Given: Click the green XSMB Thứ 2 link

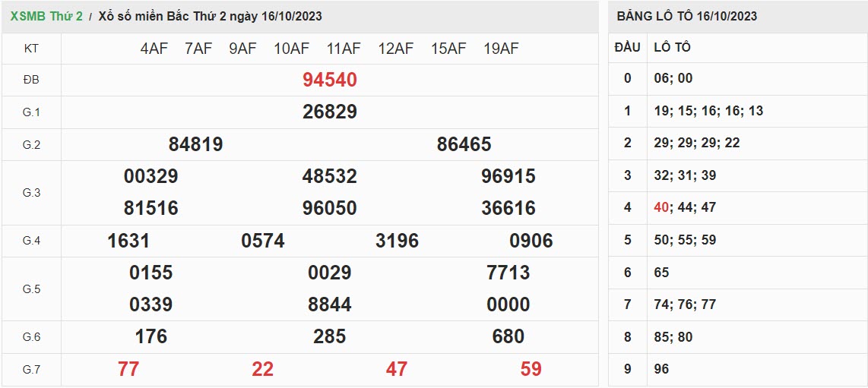Looking at the screenshot, I should (x=46, y=16).
